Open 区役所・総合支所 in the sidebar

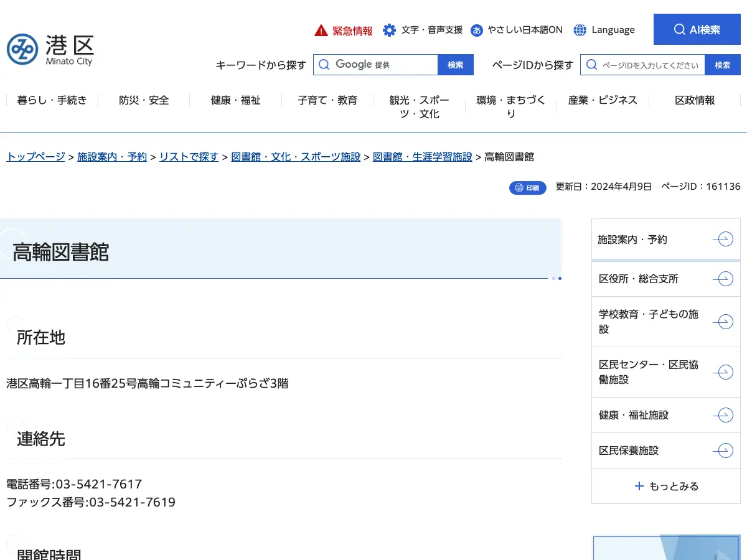click(665, 279)
